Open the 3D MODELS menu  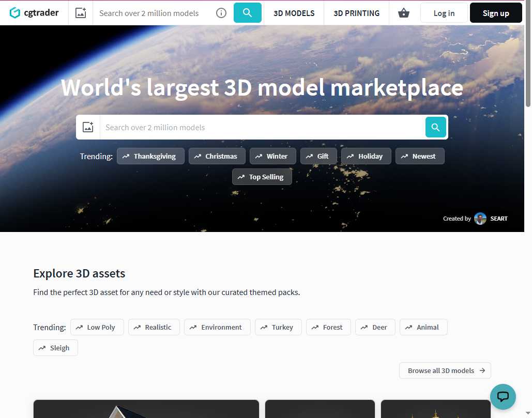coord(294,13)
